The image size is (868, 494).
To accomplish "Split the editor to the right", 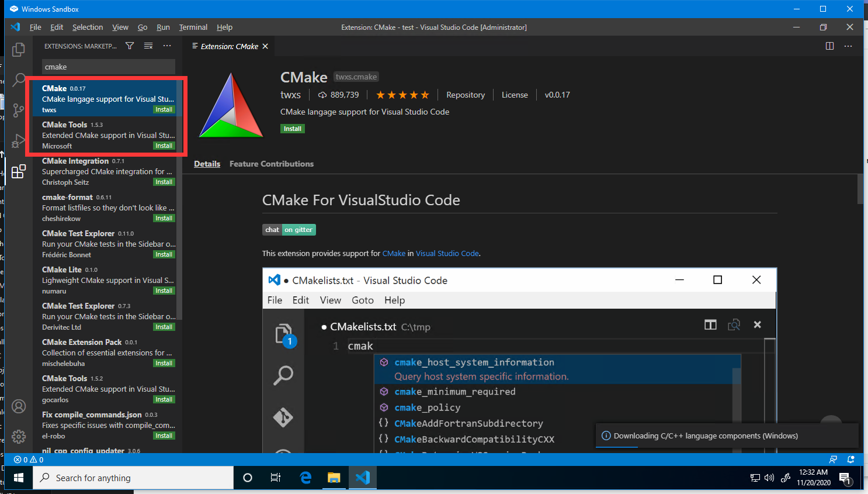I will coord(829,46).
